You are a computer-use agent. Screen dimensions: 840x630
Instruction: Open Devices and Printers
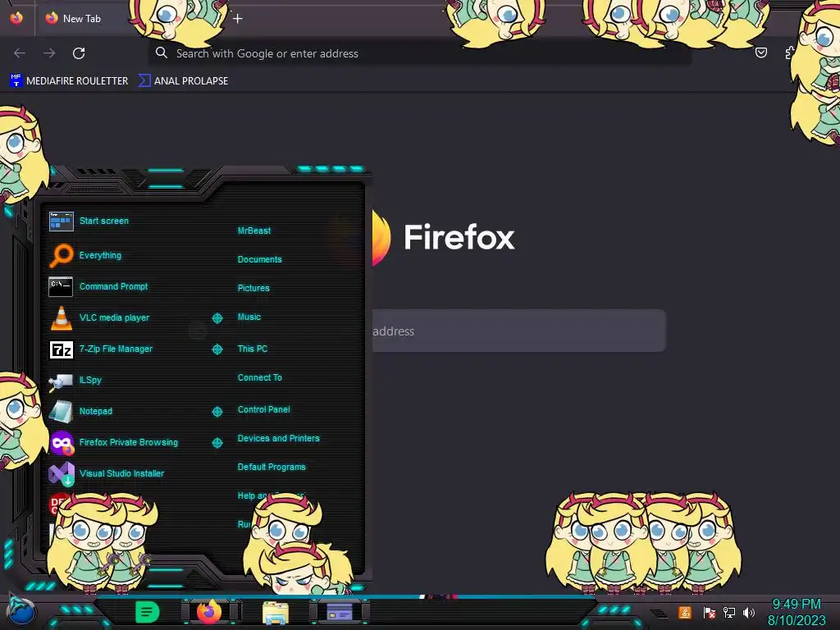click(x=279, y=438)
